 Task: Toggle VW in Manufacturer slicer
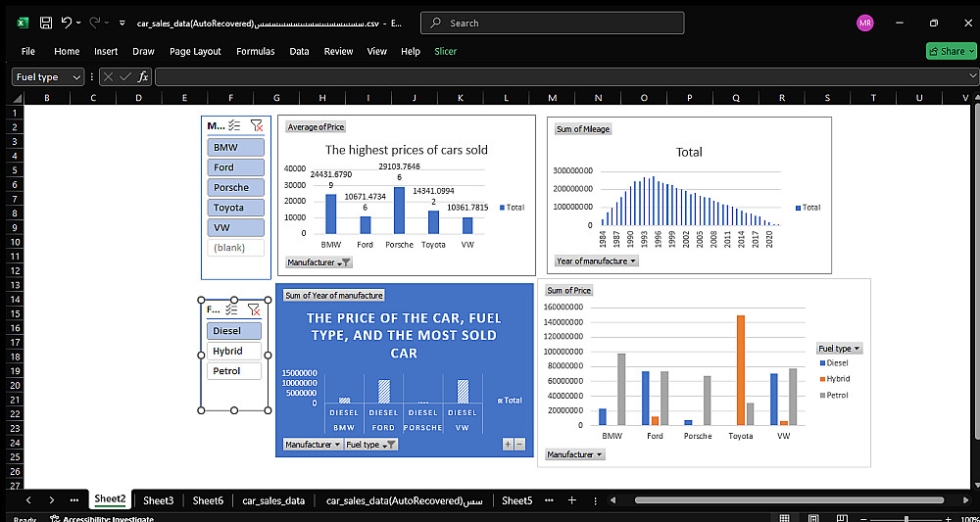pos(235,227)
